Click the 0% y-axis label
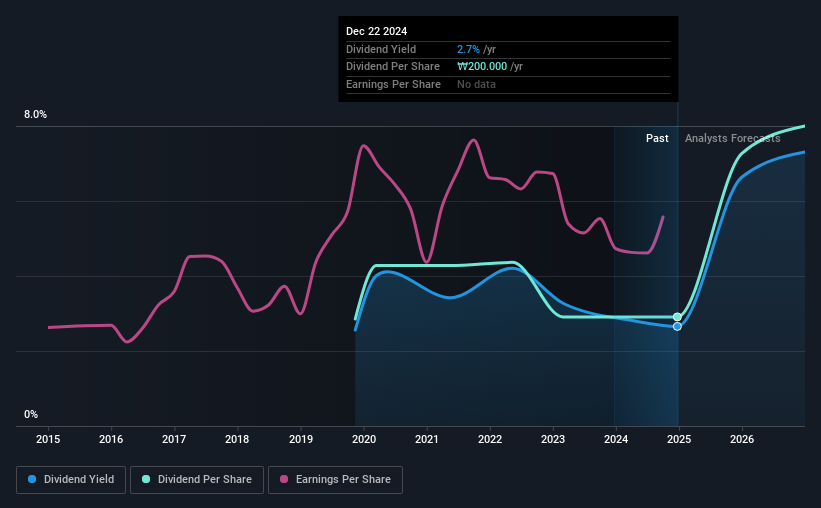The height and width of the screenshot is (508, 821). tap(31, 415)
